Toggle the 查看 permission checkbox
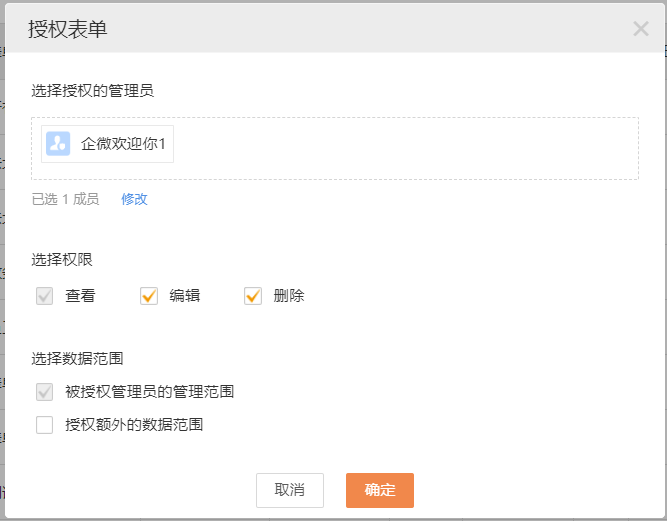Screen dimensions: 667x521 point(45,296)
